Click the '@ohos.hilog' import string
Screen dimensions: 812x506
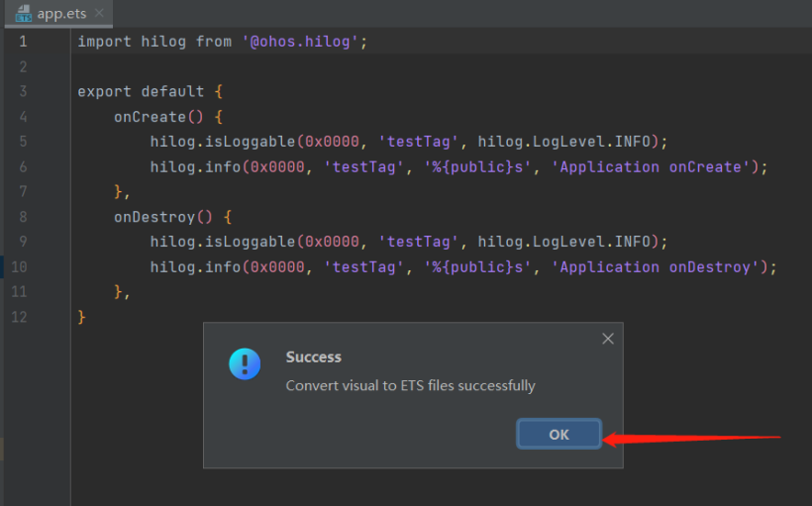coord(304,42)
